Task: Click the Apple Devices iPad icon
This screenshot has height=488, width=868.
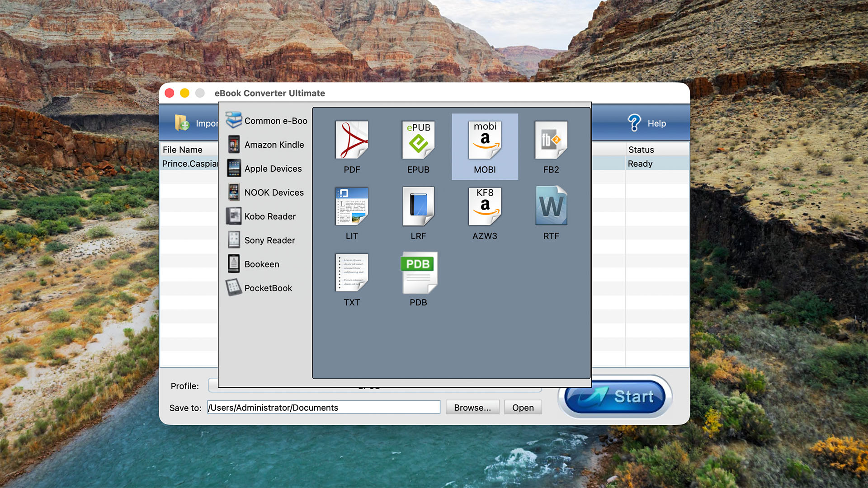Action: (234, 168)
